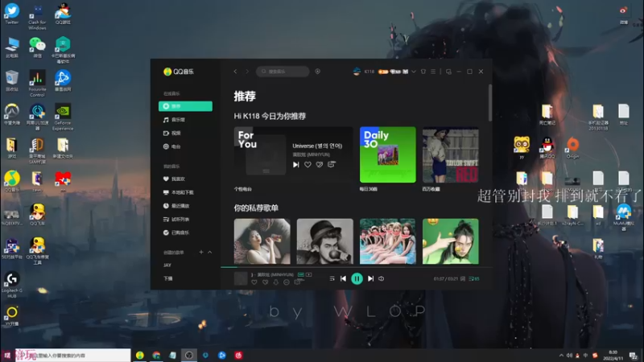The image size is (644, 362).
Task: Seek along the song progress bar
Action: tap(356, 267)
